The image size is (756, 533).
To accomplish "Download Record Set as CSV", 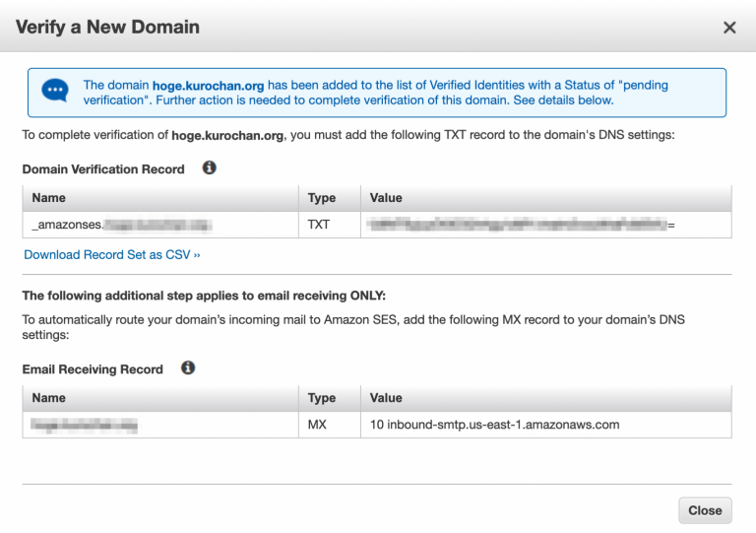I will point(112,254).
